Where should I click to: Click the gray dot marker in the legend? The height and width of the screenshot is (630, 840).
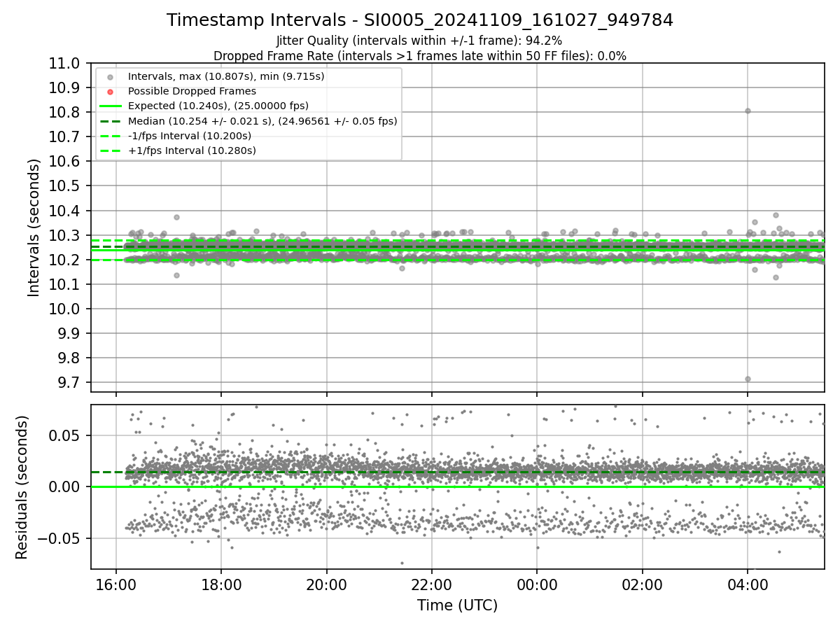(x=110, y=77)
